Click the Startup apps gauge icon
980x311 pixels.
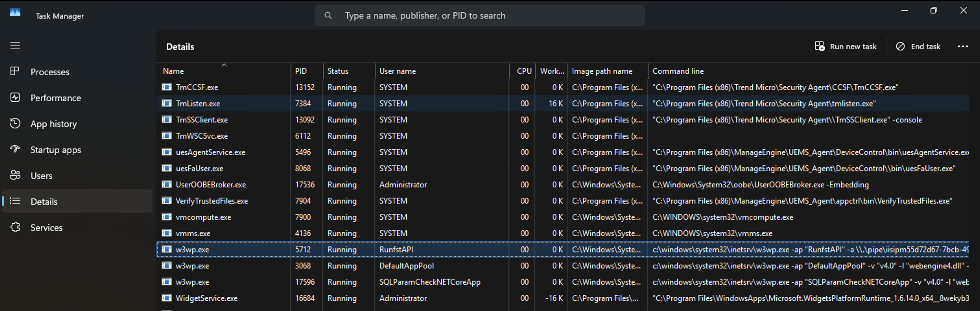15,149
